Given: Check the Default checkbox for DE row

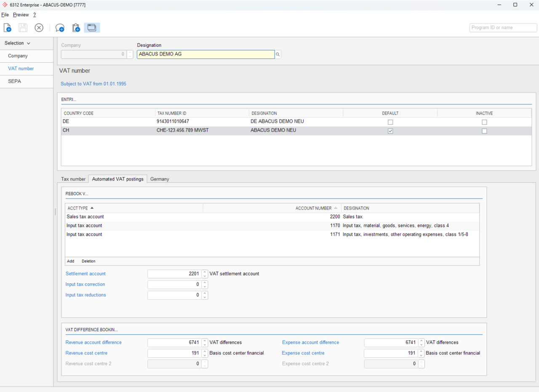Looking at the screenshot, I should point(390,122).
